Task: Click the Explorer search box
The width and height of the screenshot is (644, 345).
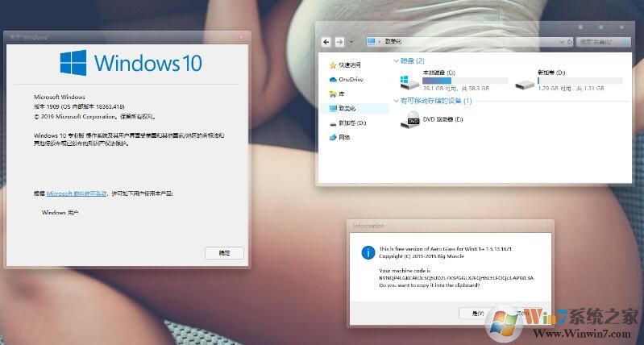Action: tap(603, 42)
